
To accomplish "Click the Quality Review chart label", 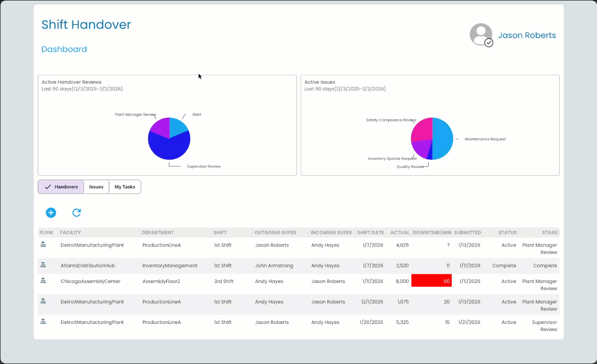I will point(410,167).
